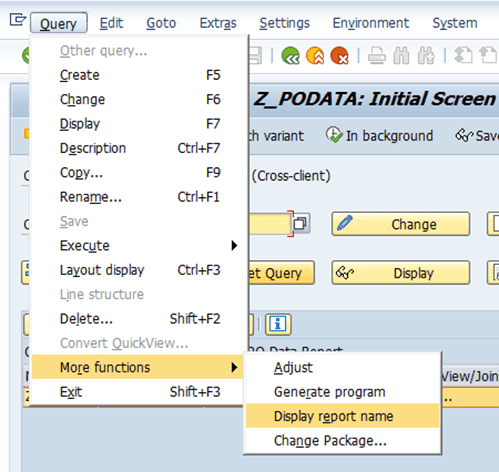Open the Settings menu
The width and height of the screenshot is (499, 472).
[x=284, y=23]
